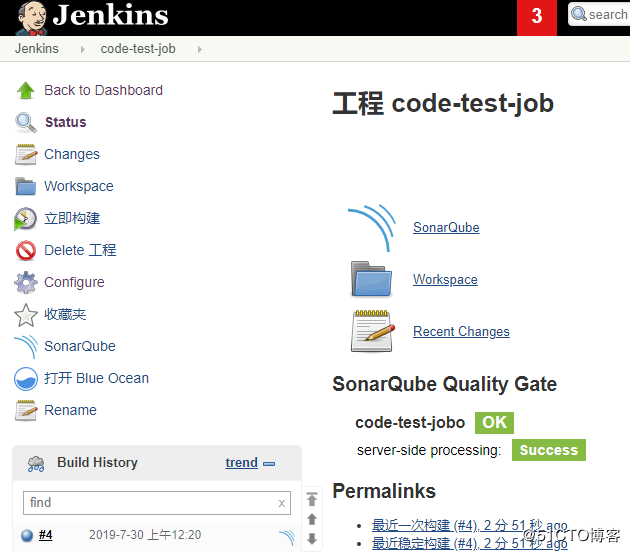Click the Build History weather cloud icon
This screenshot has height=552, width=630.
pos(36,463)
